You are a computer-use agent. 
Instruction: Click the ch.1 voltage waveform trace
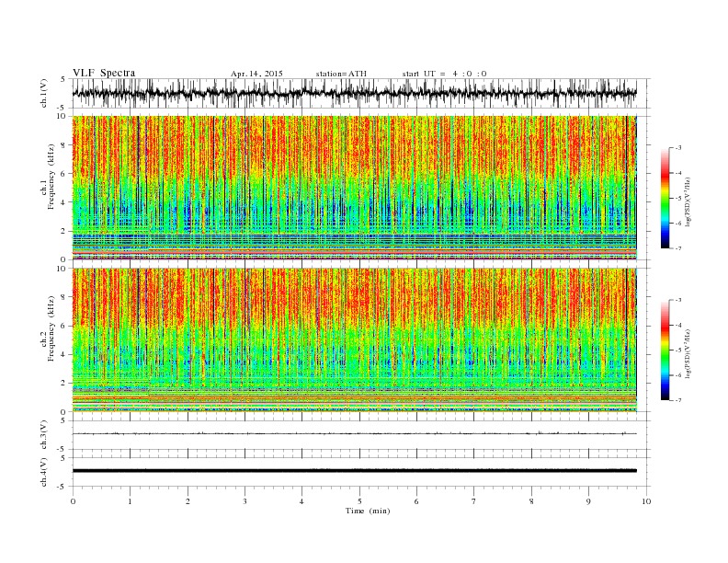click(x=354, y=93)
